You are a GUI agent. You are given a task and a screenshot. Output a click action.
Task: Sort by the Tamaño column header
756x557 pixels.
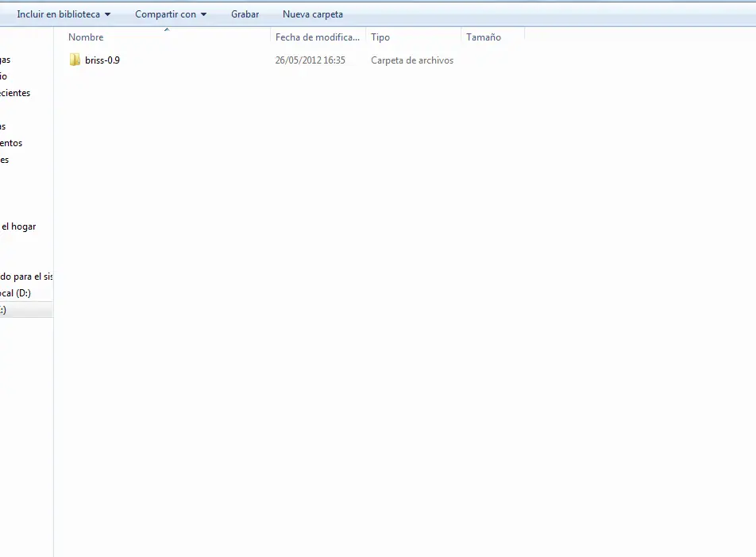492,37
